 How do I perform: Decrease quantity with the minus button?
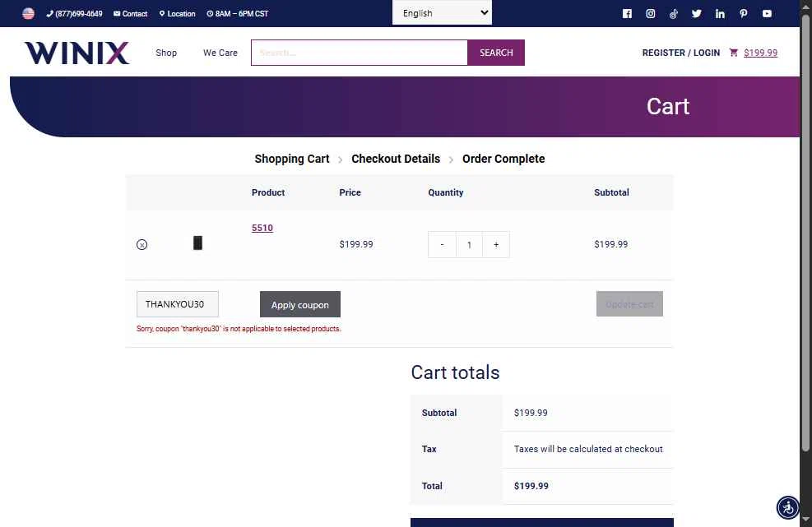click(x=442, y=245)
